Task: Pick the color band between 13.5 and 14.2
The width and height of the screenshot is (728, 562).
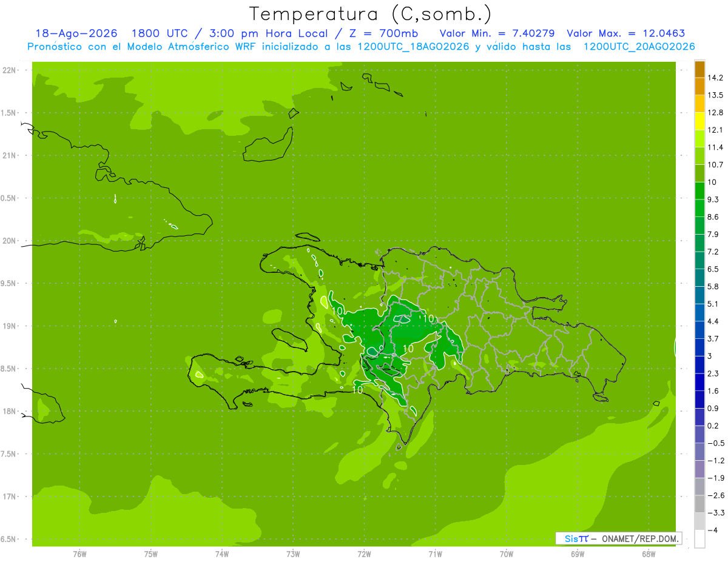Action: tap(699, 86)
